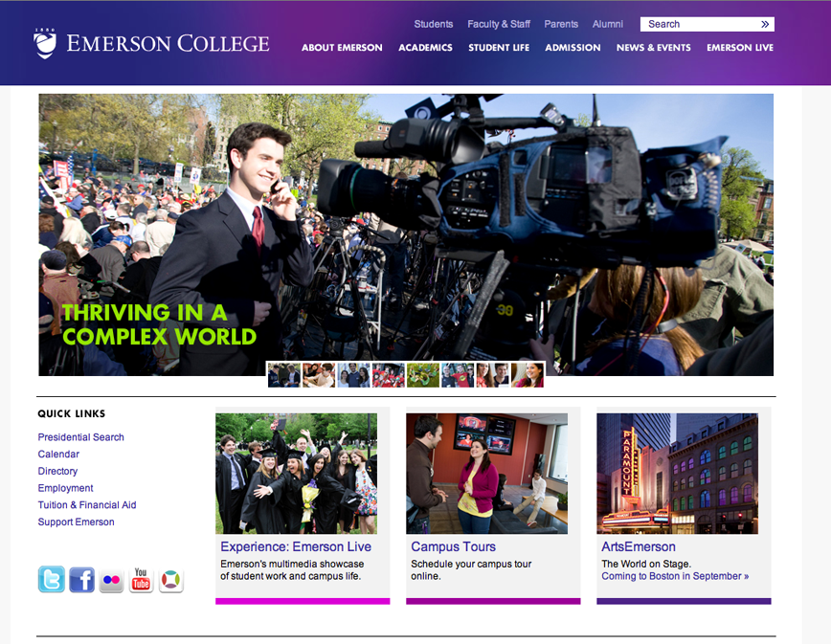The width and height of the screenshot is (831, 644).
Task: Click the Emerson College shield logo
Action: (44, 43)
